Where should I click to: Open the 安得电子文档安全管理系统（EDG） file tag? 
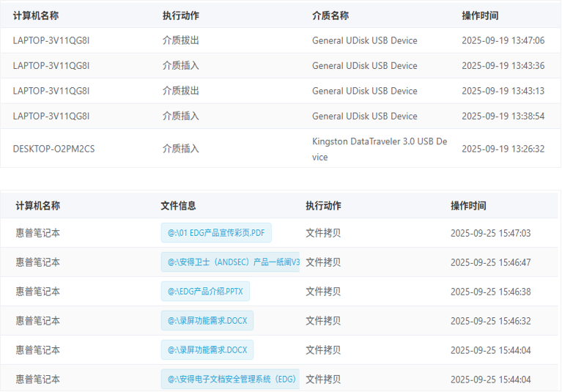(x=230, y=380)
